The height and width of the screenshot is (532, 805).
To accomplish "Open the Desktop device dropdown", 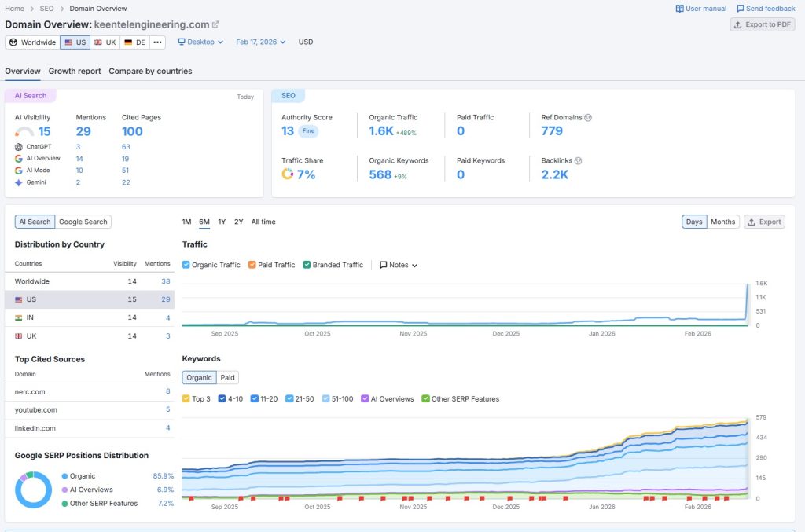I will (x=200, y=42).
